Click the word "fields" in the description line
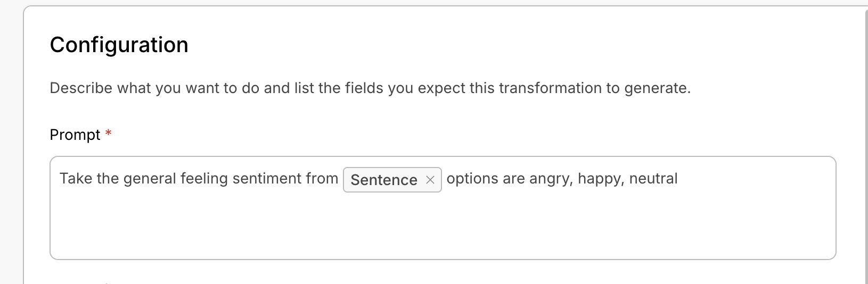Image resolution: width=868 pixels, height=284 pixels. (364, 88)
